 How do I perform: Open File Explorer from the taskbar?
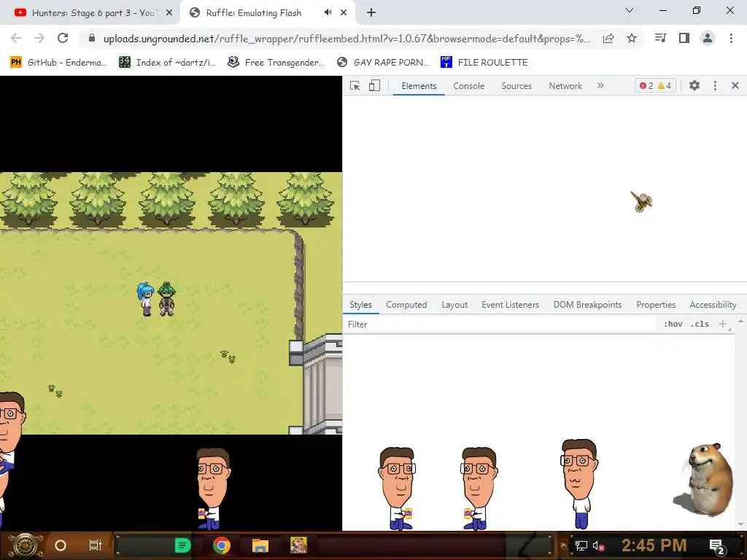260,545
